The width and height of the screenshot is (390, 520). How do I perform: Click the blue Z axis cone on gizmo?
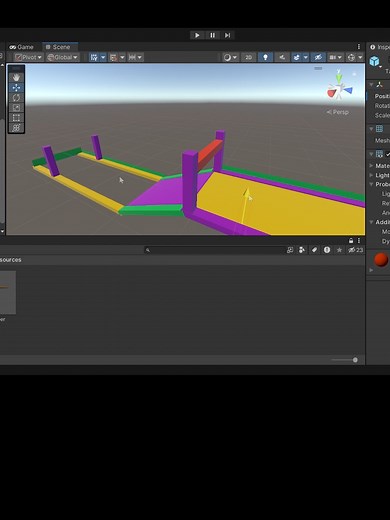348,90
